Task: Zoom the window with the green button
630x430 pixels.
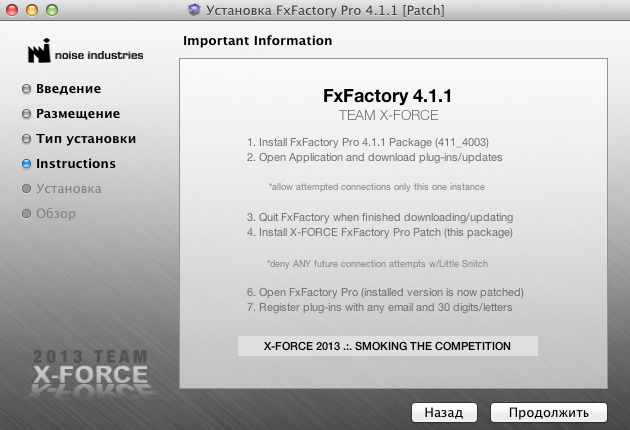Action: (52, 10)
